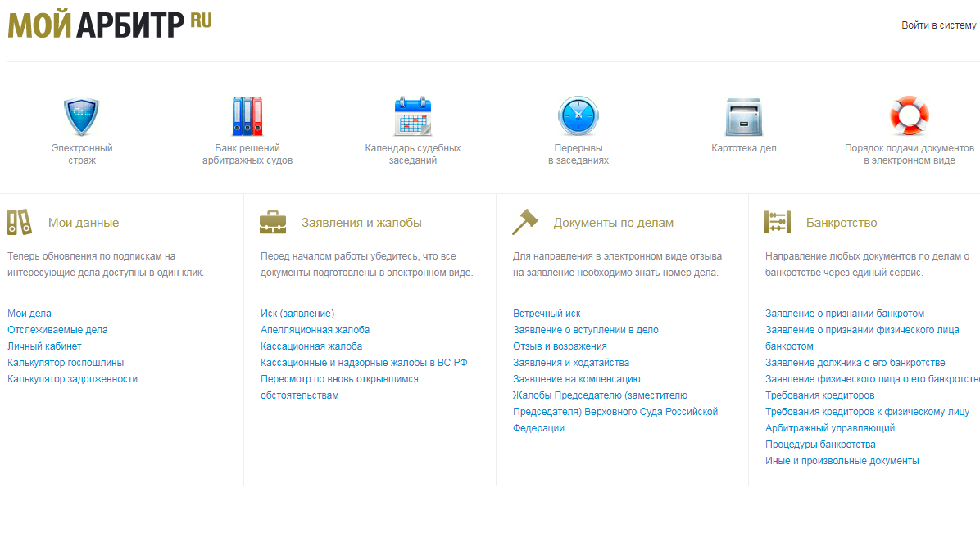Open Отзыв и возражения link

(x=560, y=346)
